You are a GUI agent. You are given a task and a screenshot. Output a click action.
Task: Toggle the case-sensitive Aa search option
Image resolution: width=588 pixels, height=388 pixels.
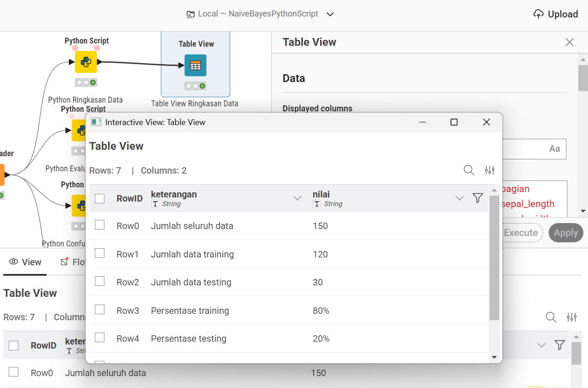tap(555, 149)
